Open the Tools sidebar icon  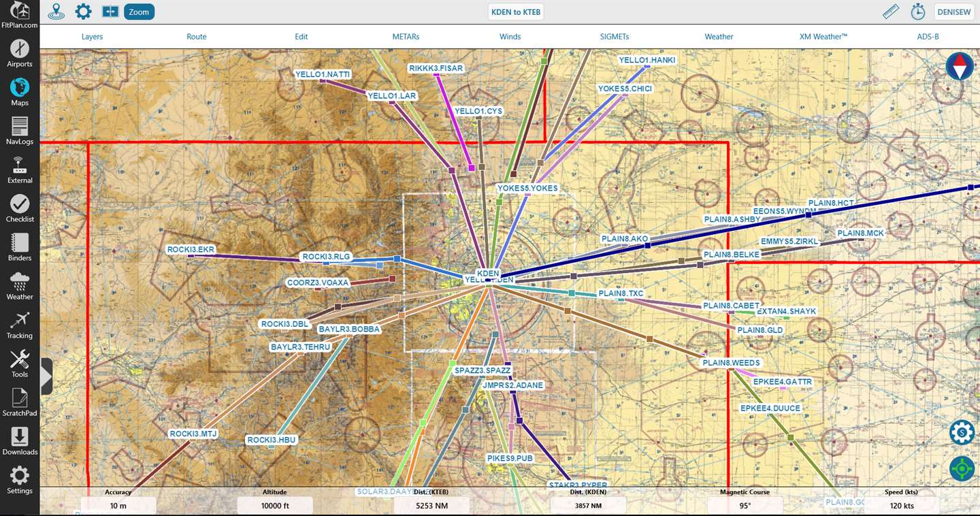pos(20,364)
